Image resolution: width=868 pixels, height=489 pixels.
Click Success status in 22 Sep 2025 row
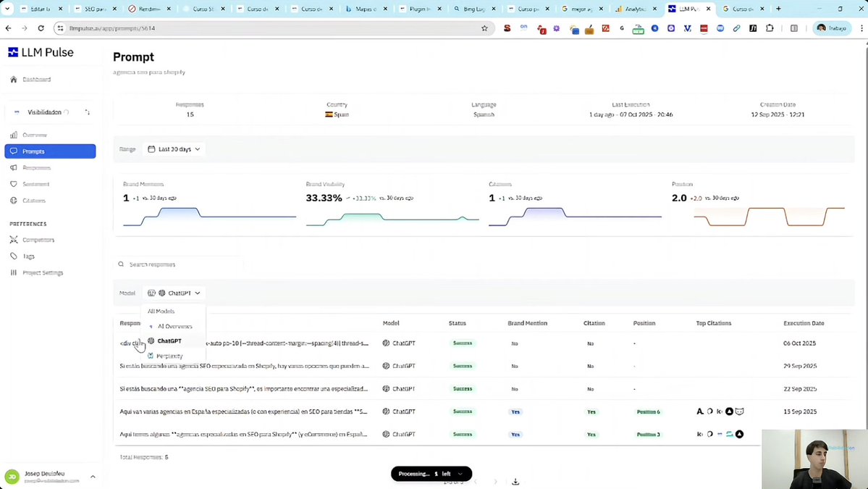(x=462, y=389)
